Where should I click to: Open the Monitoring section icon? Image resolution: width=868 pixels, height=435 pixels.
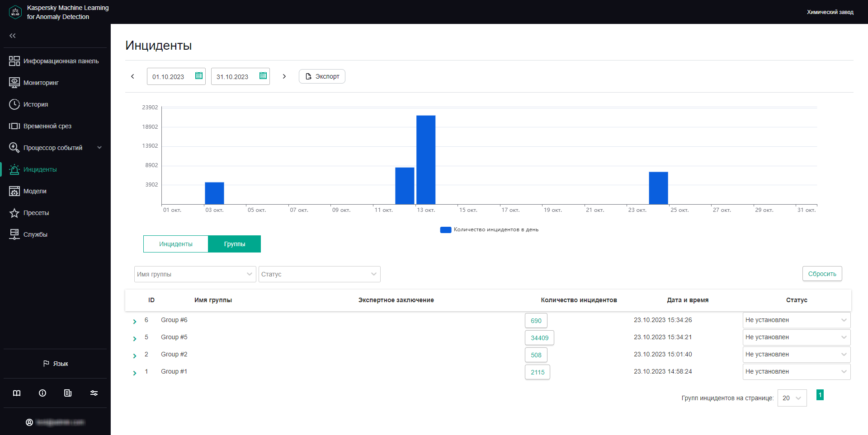(x=14, y=83)
